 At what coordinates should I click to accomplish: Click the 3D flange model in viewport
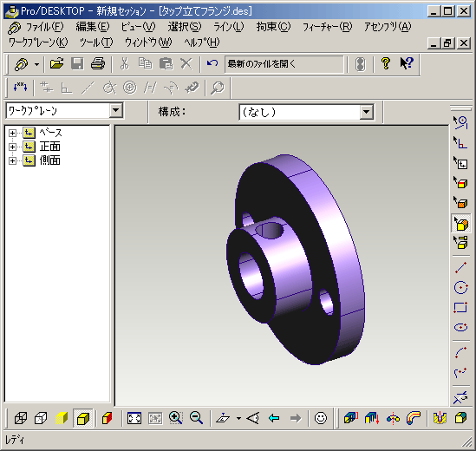(295, 260)
